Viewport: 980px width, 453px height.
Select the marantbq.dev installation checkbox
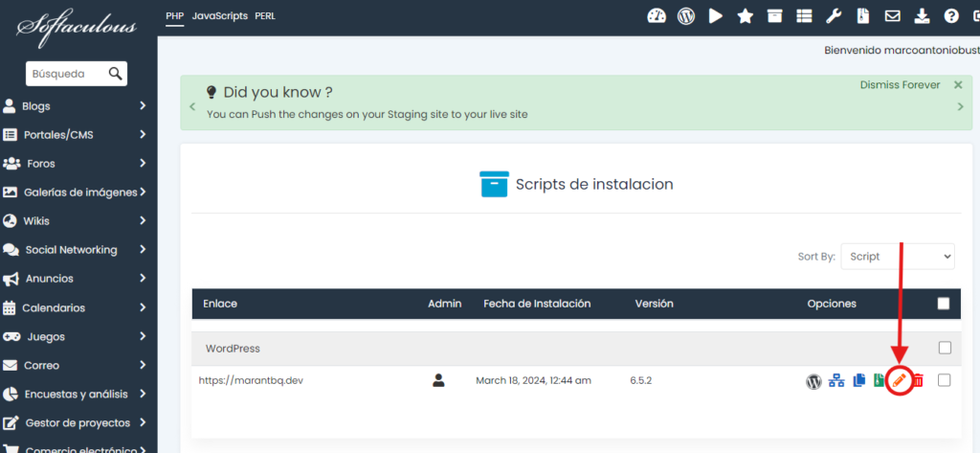pyautogui.click(x=945, y=380)
